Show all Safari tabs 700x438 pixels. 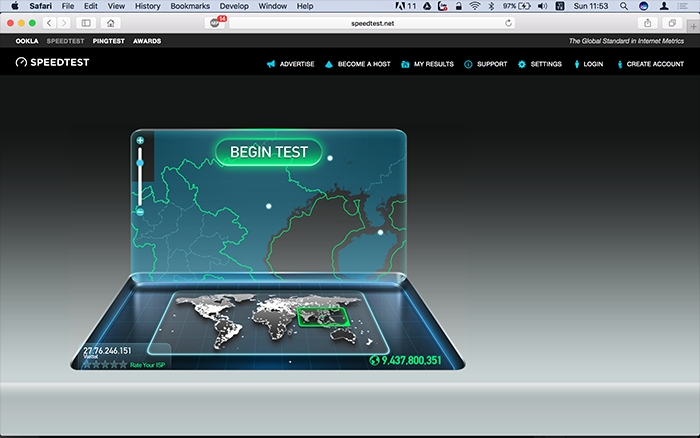tap(672, 23)
